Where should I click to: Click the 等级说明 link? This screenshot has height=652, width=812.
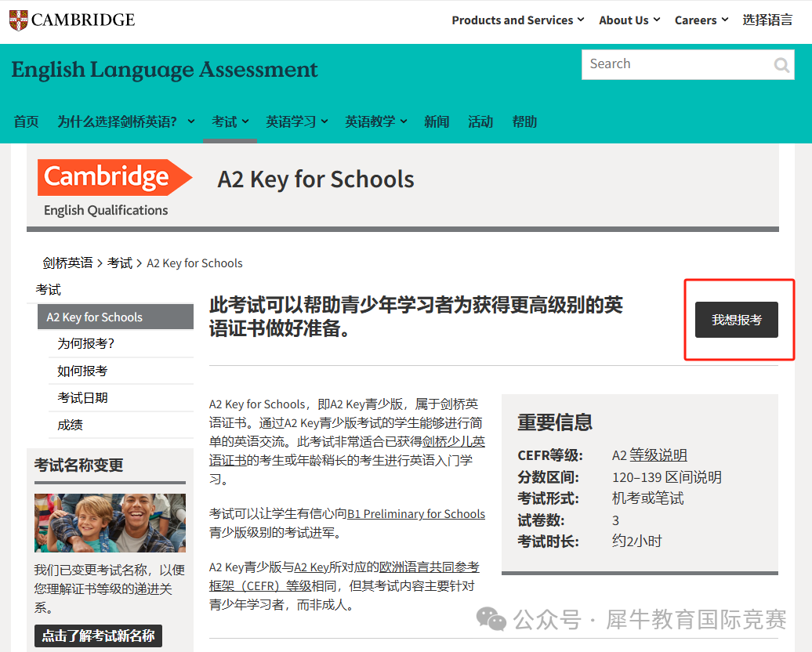(658, 455)
